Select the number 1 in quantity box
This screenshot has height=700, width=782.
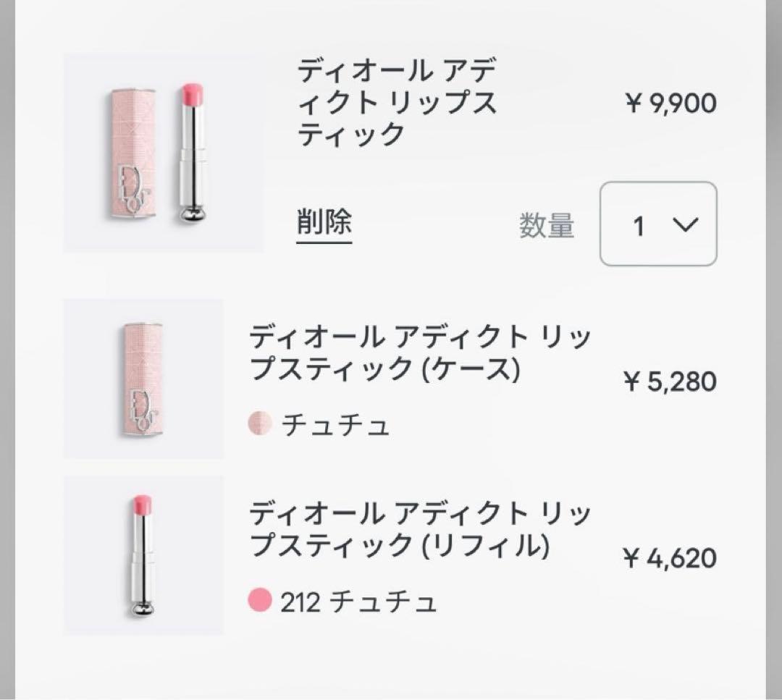(x=638, y=226)
